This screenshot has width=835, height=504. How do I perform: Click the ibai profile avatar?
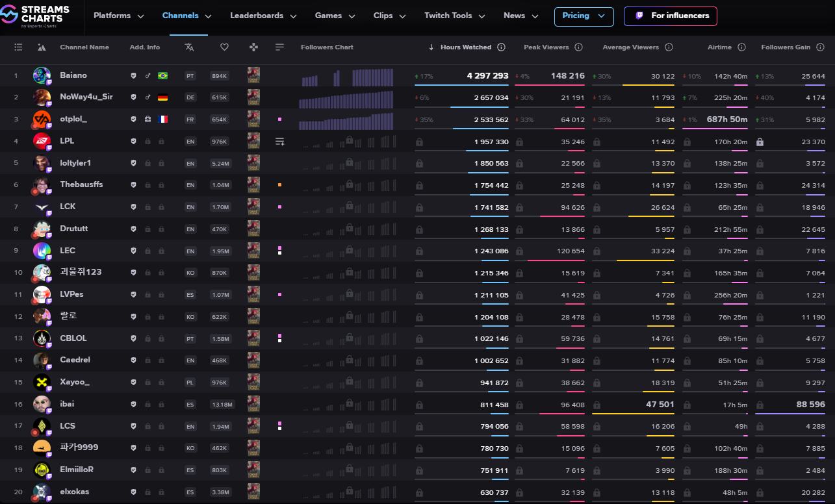pos(42,404)
